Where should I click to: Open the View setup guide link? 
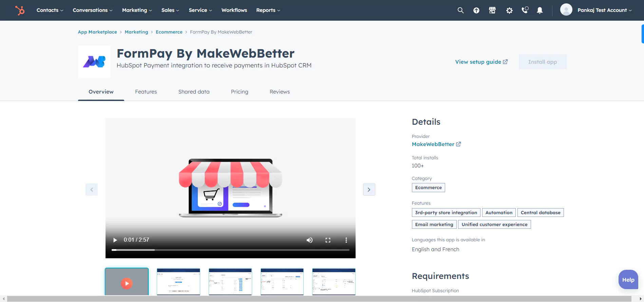point(481,62)
